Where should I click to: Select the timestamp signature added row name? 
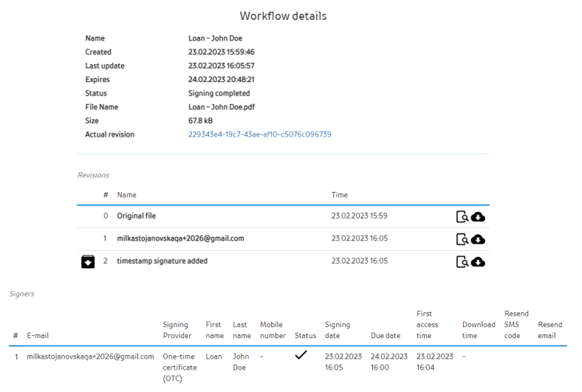click(162, 261)
